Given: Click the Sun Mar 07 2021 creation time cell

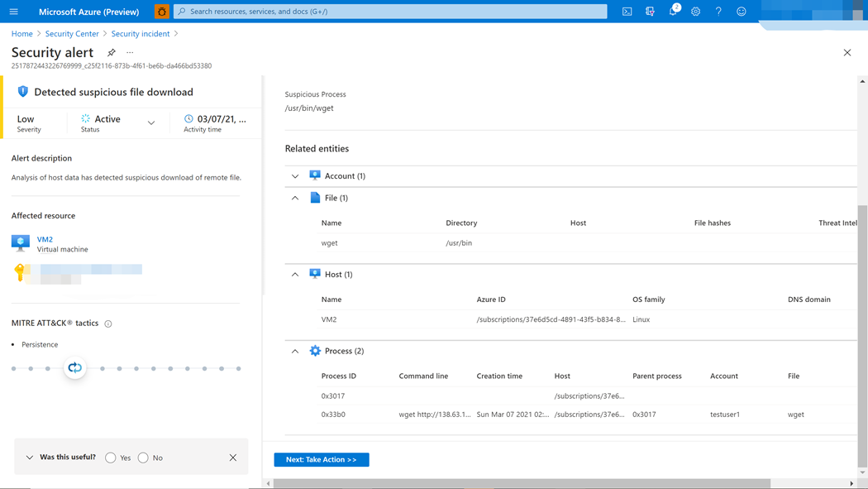Looking at the screenshot, I should pos(513,415).
